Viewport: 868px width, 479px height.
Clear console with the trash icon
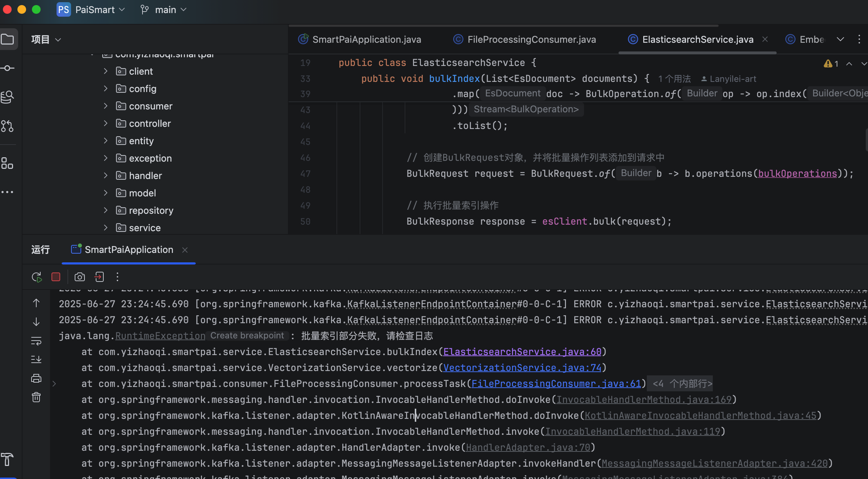[36, 397]
